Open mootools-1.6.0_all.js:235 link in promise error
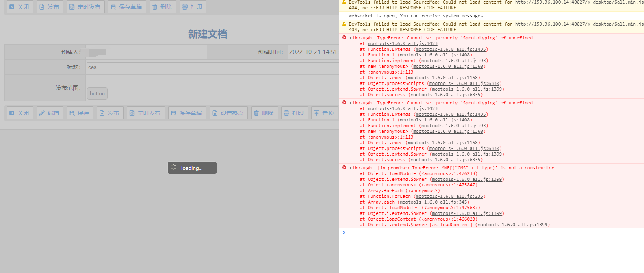 point(450,196)
